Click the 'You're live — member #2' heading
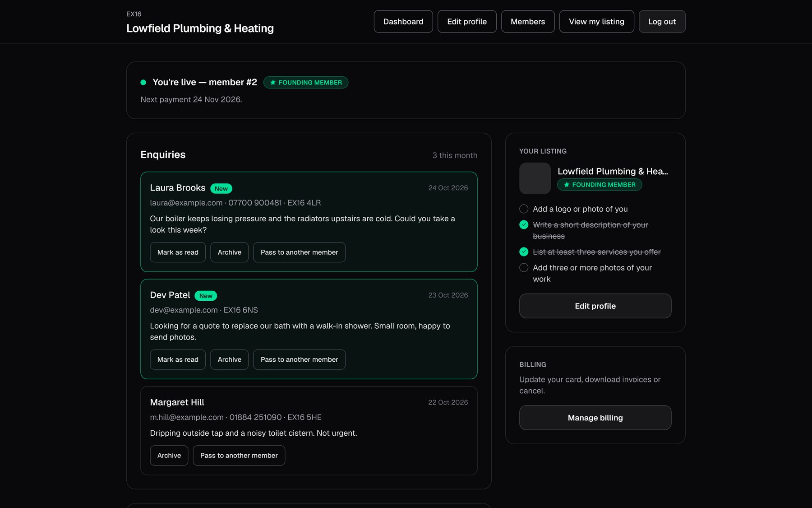812x508 pixels. (205, 82)
